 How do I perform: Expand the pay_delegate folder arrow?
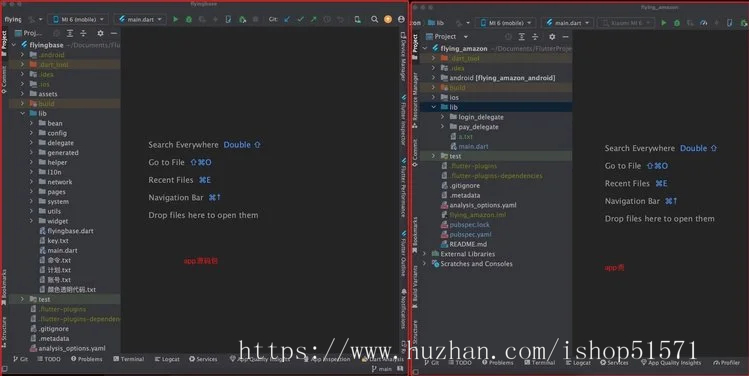coord(442,127)
